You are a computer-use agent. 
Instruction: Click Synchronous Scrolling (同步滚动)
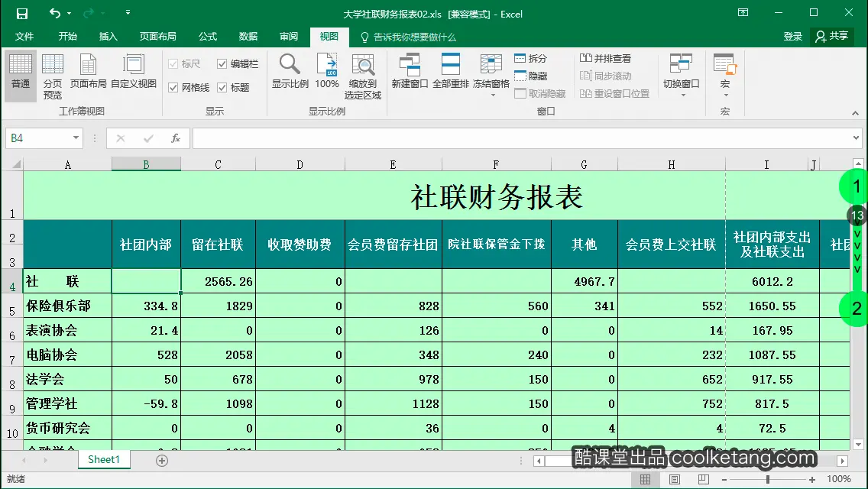pyautogui.click(x=606, y=76)
